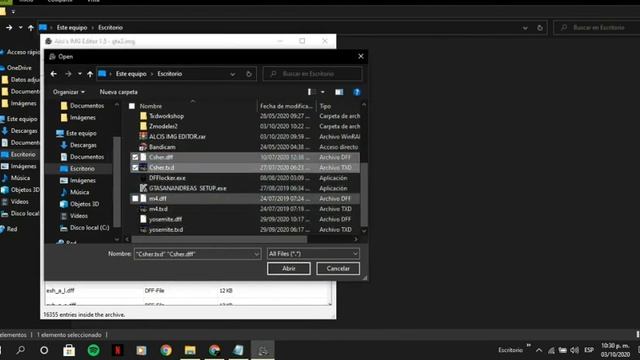Open Microsoft Store taskbar icon
This screenshot has height=360, width=640.
[x=69, y=350]
